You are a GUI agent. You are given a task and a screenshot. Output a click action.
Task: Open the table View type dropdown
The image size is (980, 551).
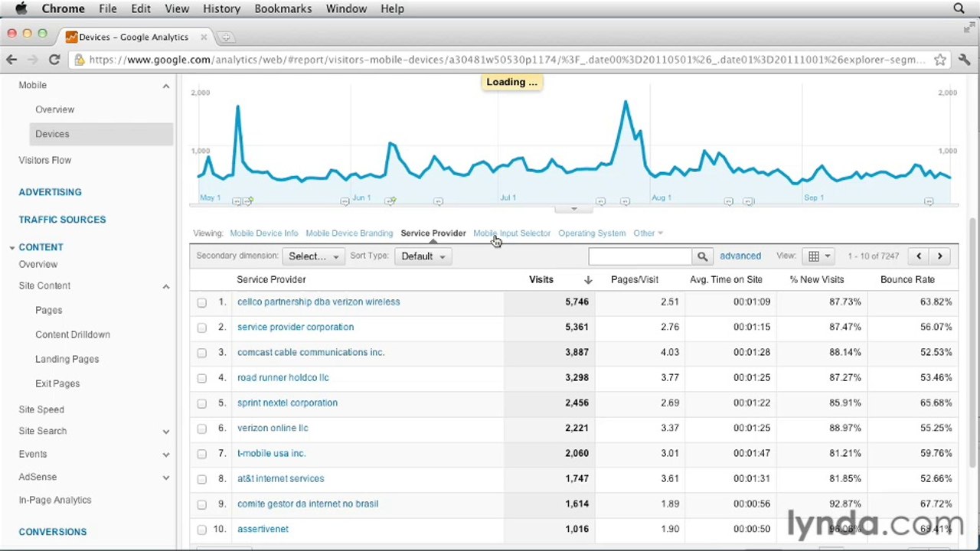coord(818,256)
